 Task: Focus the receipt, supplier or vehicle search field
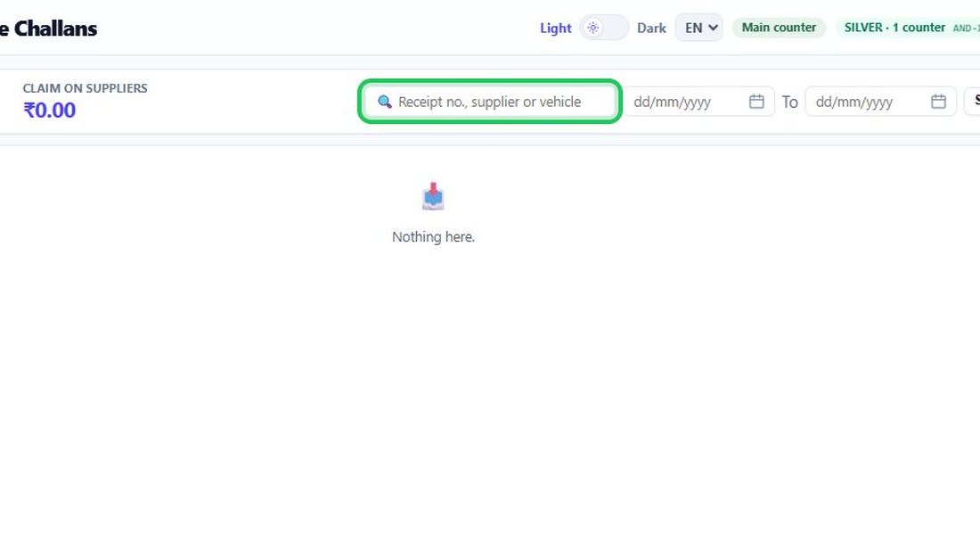point(490,102)
